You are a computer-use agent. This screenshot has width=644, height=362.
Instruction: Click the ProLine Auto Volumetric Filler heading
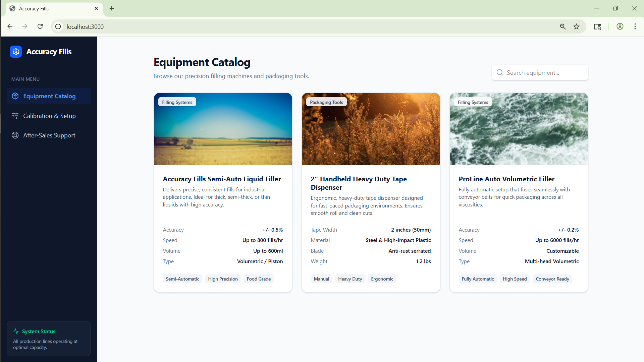[506, 179]
